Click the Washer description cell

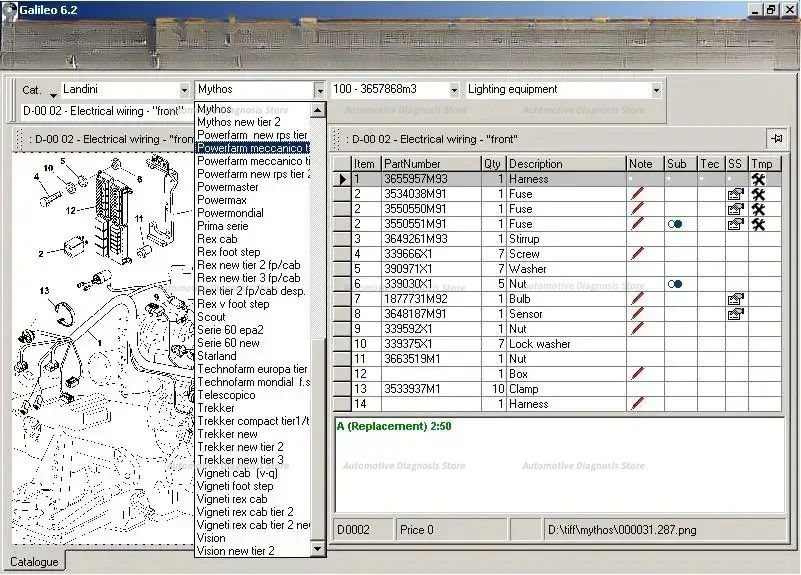point(566,269)
